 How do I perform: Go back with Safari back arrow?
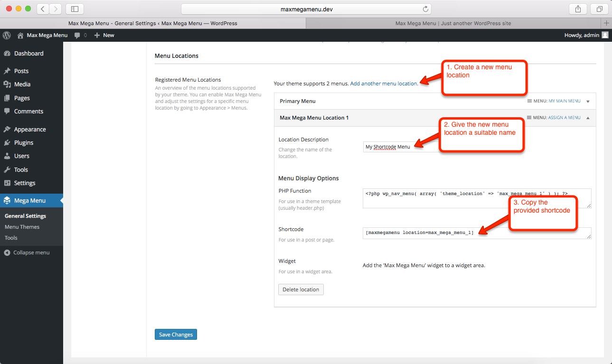click(43, 9)
